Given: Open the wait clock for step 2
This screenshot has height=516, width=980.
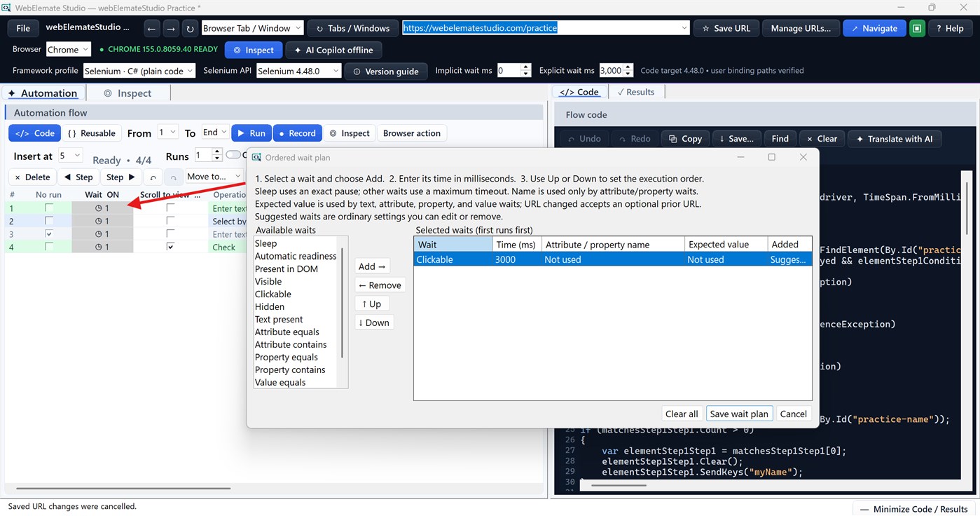Looking at the screenshot, I should [x=102, y=221].
